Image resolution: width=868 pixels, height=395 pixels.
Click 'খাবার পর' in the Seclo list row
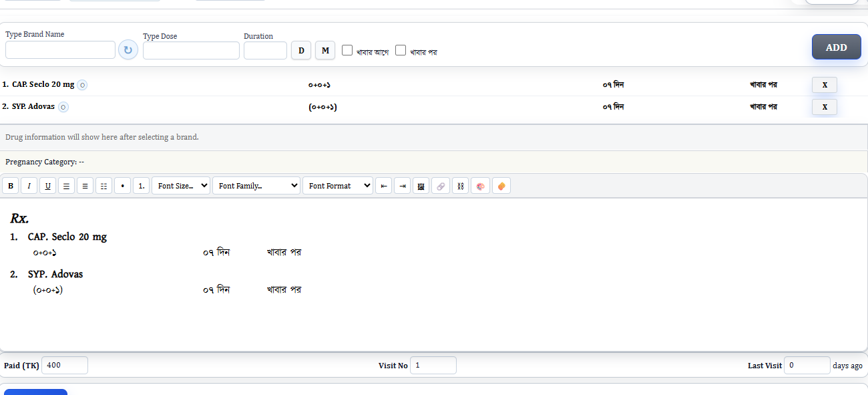pyautogui.click(x=763, y=85)
